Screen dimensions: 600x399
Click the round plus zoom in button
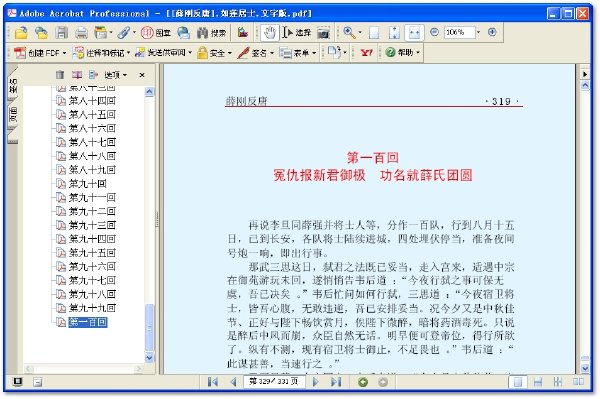492,32
